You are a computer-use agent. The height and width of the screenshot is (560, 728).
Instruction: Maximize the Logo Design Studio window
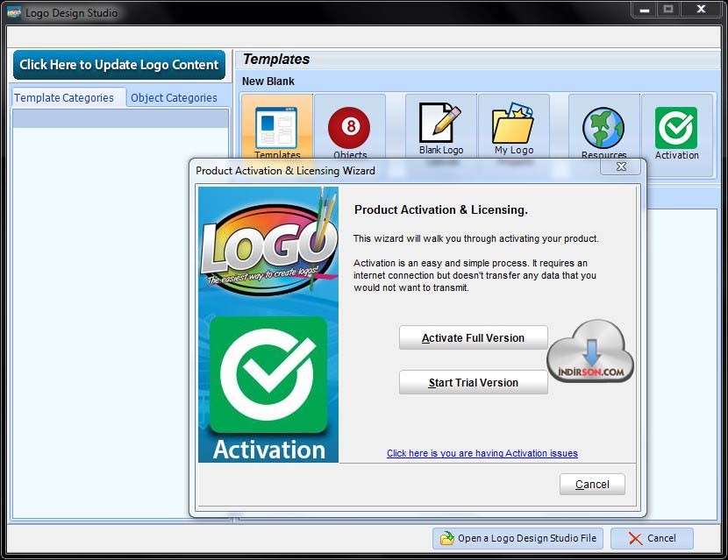pyautogui.click(x=668, y=10)
